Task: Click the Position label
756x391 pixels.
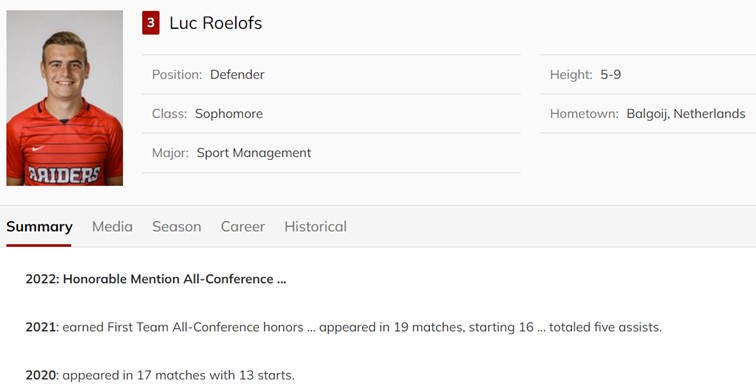Action: click(x=177, y=75)
